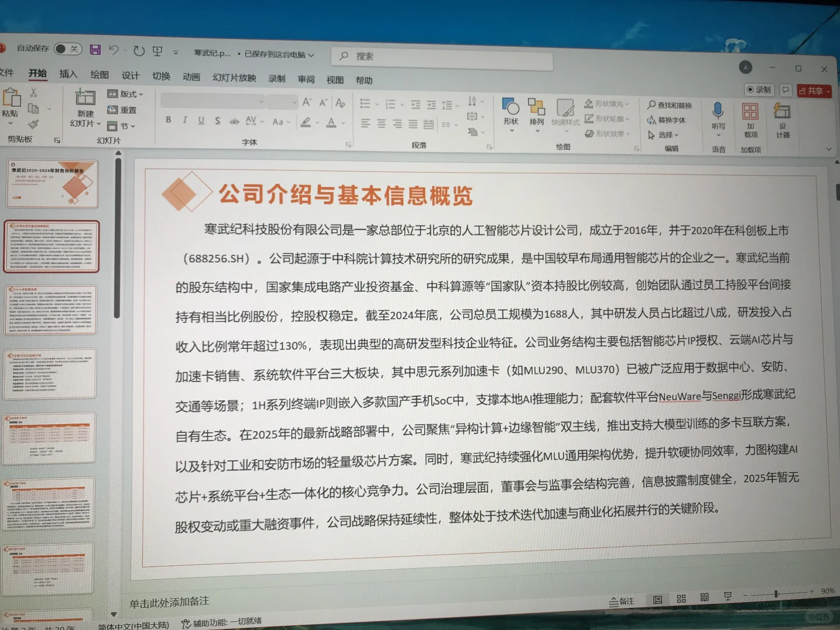Screen dimensions: 840x630
Task: Open 替换字体 (Replace Fonts)
Action: [x=668, y=120]
